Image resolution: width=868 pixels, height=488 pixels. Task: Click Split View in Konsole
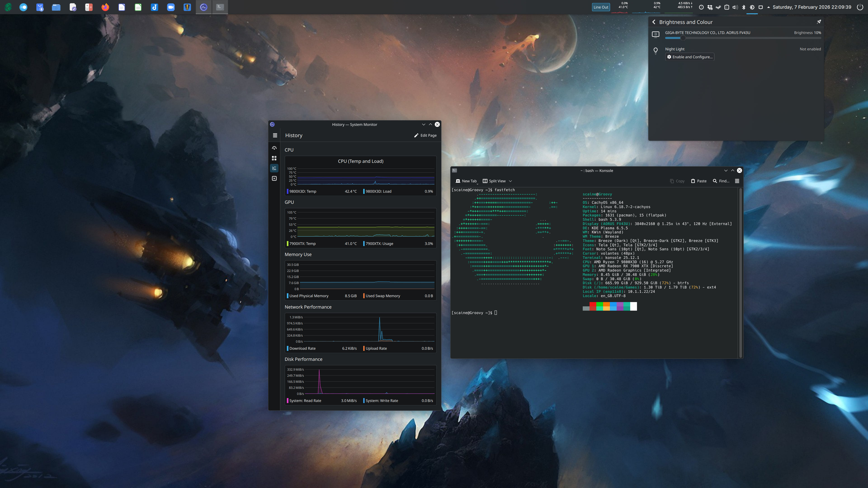[494, 181]
